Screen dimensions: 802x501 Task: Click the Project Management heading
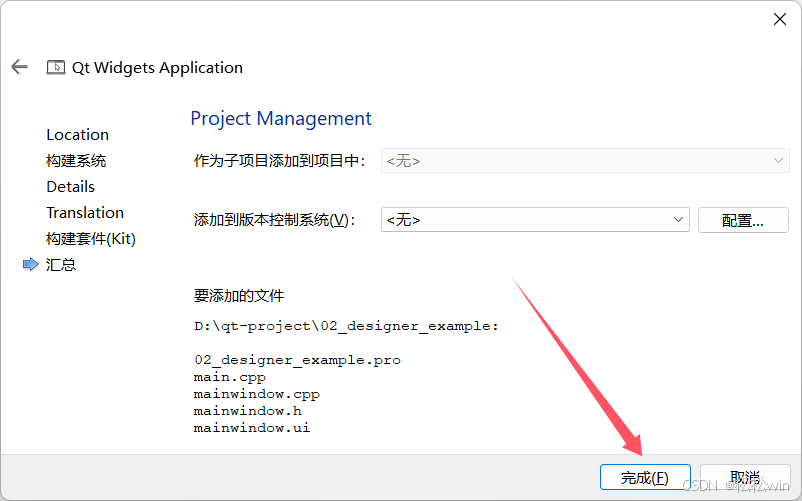pyautogui.click(x=281, y=118)
